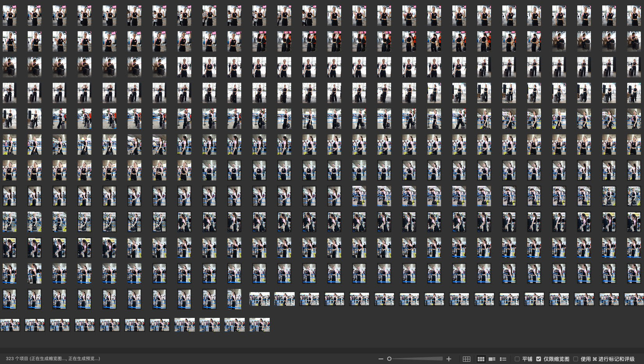Click the plus icon to enlarge thumbnails
The height and width of the screenshot is (364, 644).
pos(449,359)
